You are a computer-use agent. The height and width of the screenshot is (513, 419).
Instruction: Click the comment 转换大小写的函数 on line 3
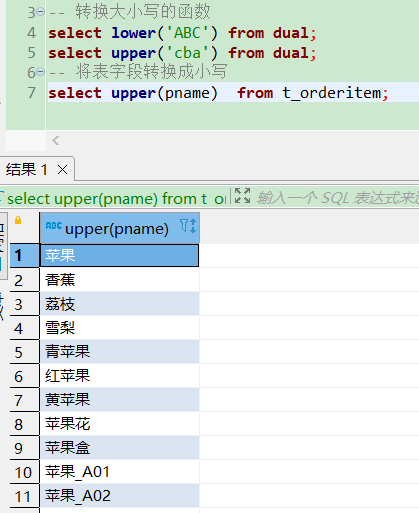143,12
